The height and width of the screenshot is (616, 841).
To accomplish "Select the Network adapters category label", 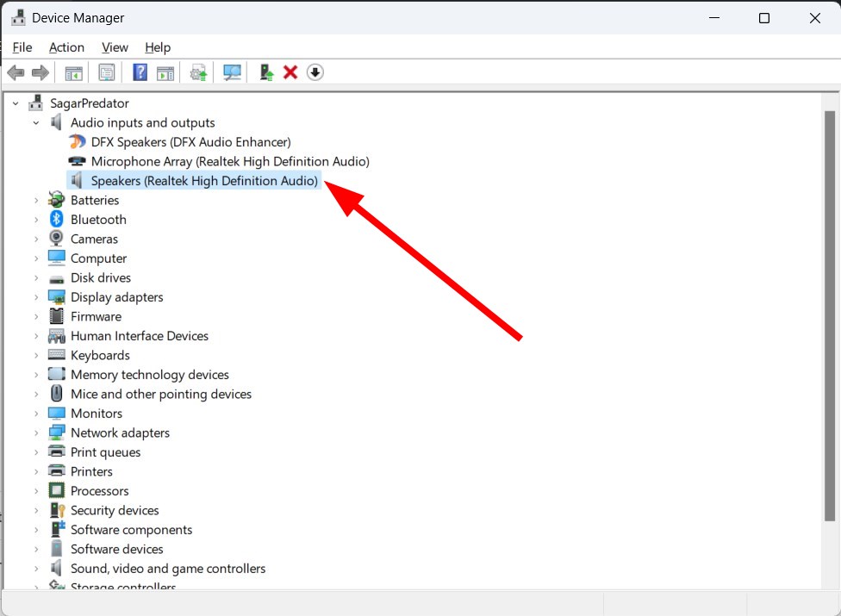I will pos(120,432).
